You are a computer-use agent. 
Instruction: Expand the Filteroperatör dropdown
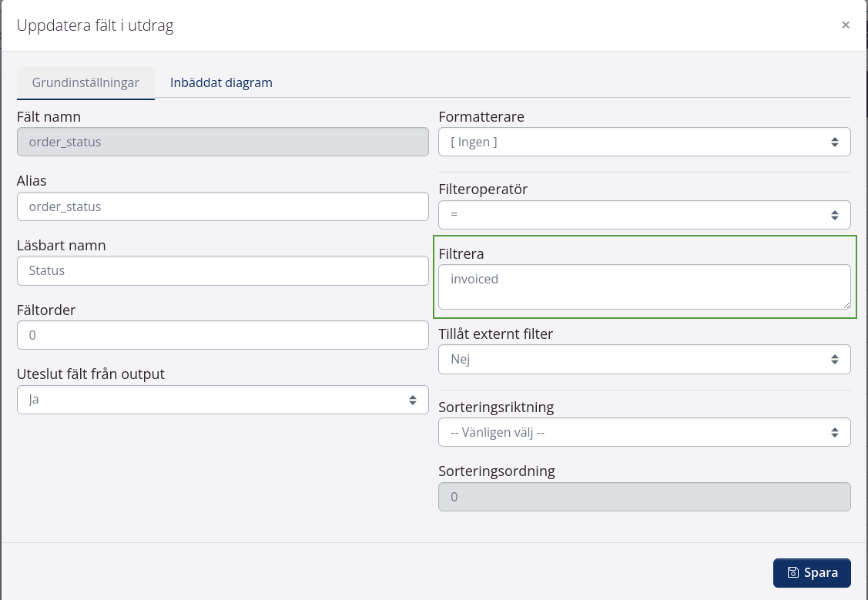tap(643, 215)
